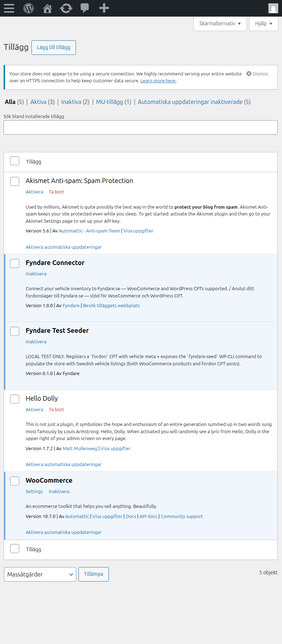This screenshot has width=282, height=644.
Task: Open comments via the speech bubble icon
Action: pyautogui.click(x=84, y=8)
